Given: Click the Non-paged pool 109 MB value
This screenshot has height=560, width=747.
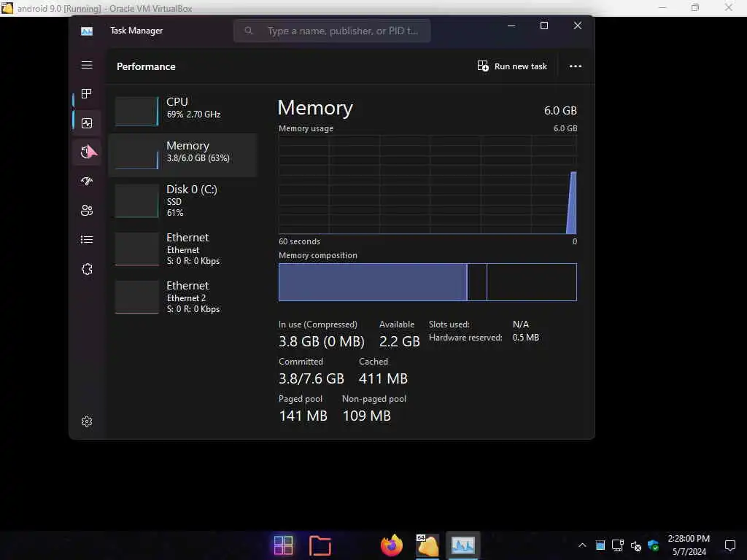Looking at the screenshot, I should 366,416.
